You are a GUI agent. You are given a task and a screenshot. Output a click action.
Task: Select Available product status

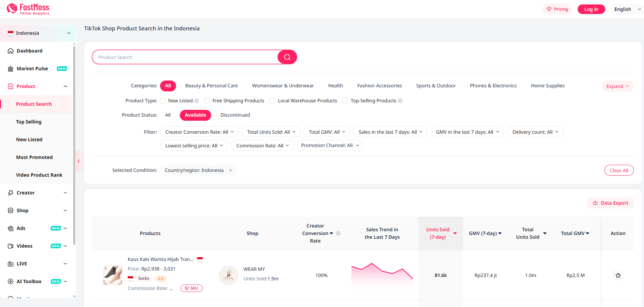click(195, 115)
